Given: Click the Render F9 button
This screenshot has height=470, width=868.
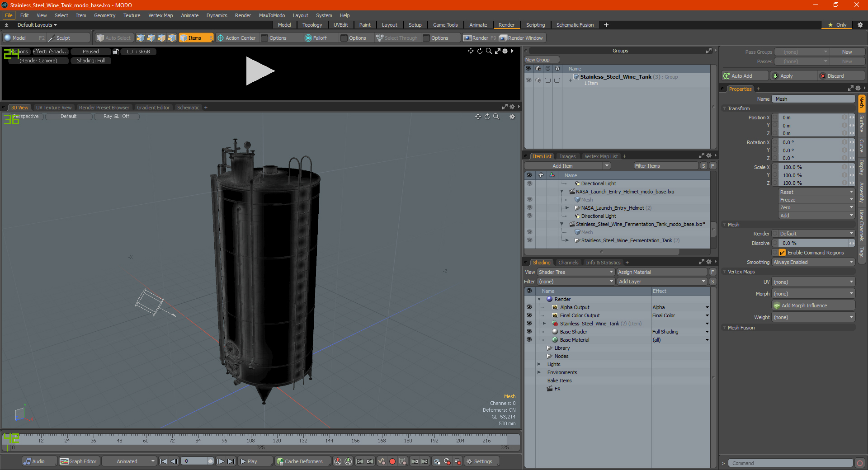Looking at the screenshot, I should pyautogui.click(x=480, y=38).
